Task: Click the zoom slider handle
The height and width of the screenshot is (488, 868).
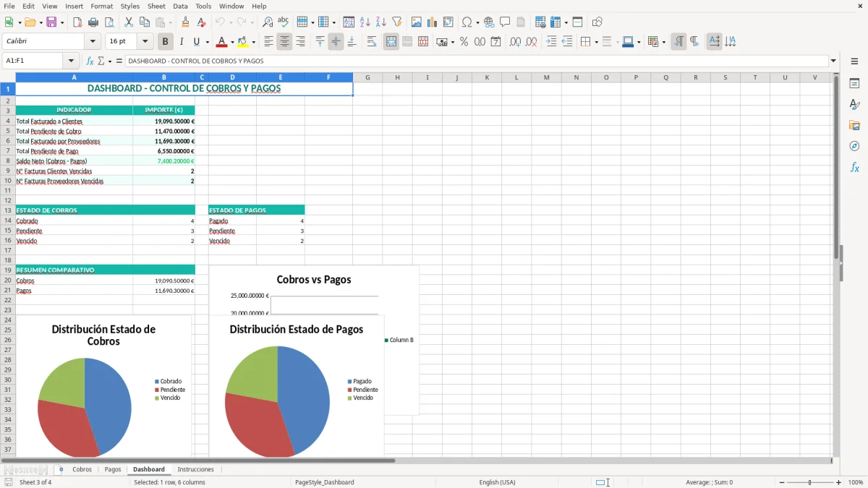Action: (x=809, y=482)
